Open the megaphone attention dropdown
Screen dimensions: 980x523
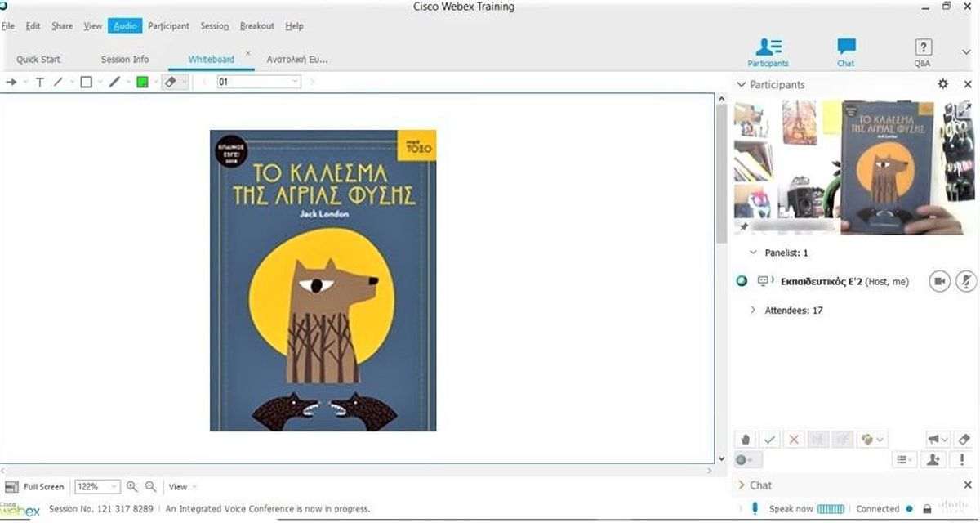coord(938,440)
